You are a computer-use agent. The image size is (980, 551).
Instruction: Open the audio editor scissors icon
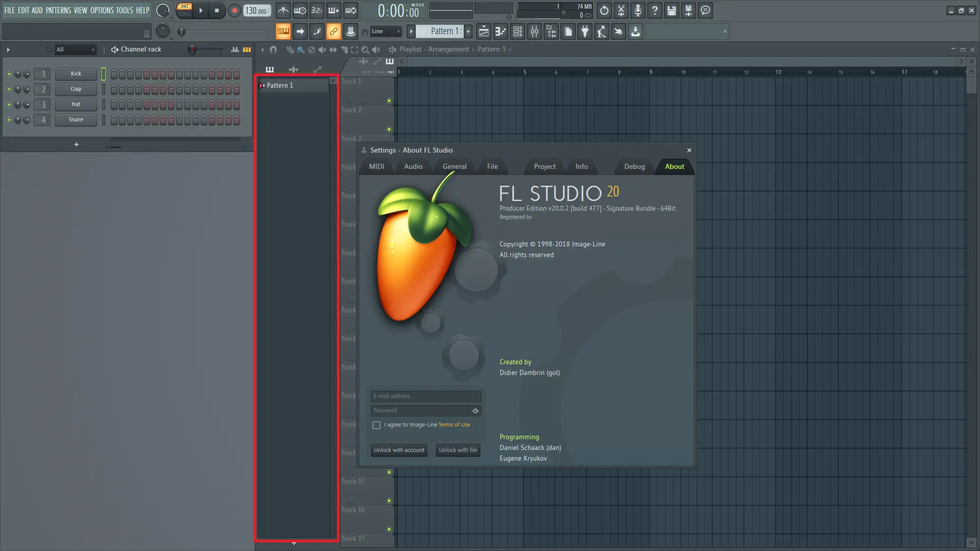click(x=621, y=10)
